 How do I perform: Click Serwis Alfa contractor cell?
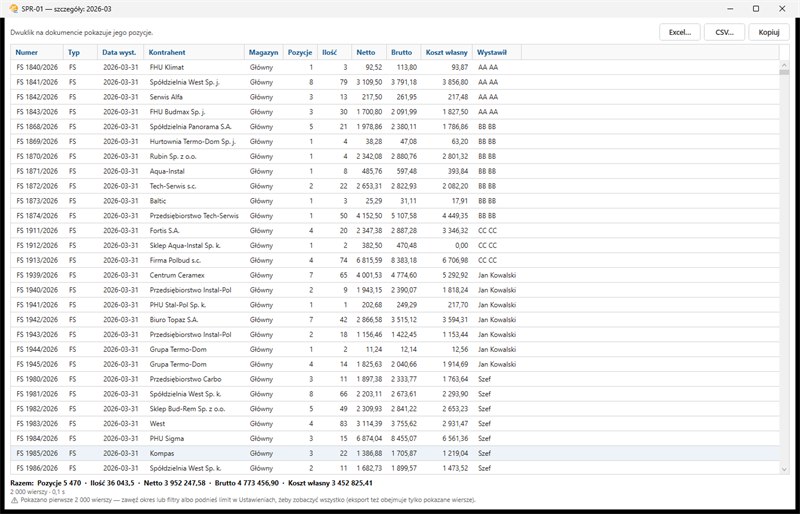pos(166,96)
